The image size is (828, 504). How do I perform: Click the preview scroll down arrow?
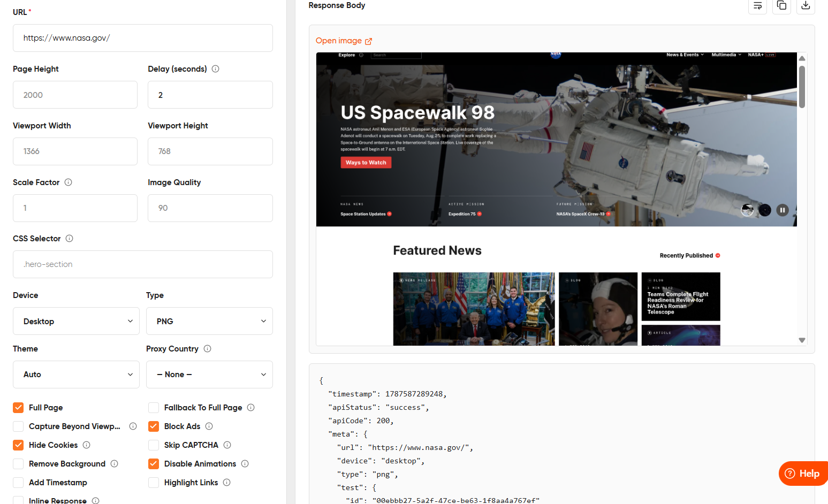coord(802,340)
